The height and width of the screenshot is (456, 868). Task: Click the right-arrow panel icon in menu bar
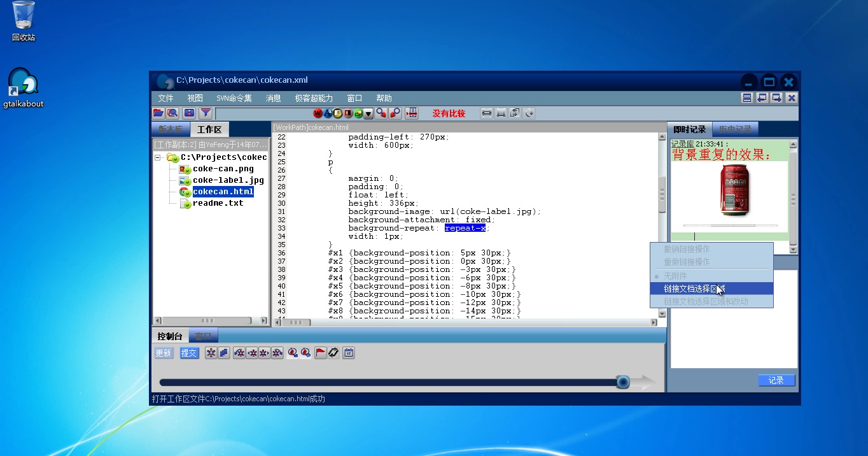[777, 98]
